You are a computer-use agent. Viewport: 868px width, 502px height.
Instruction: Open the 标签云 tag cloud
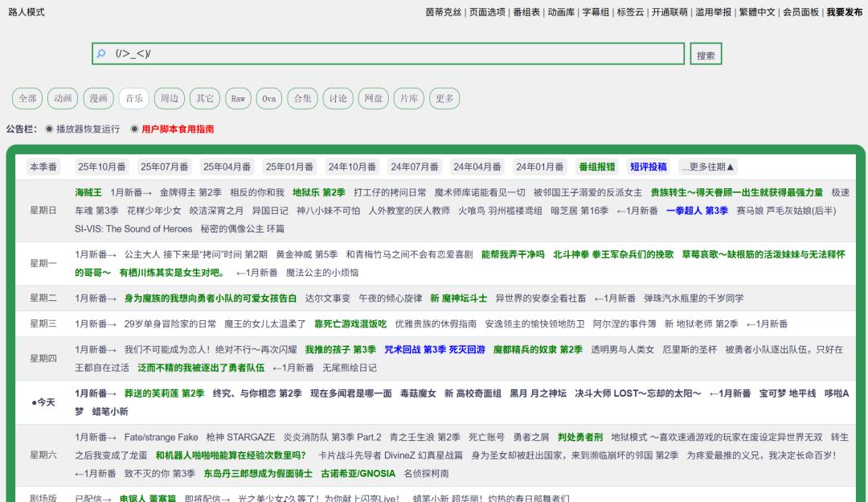(630, 12)
